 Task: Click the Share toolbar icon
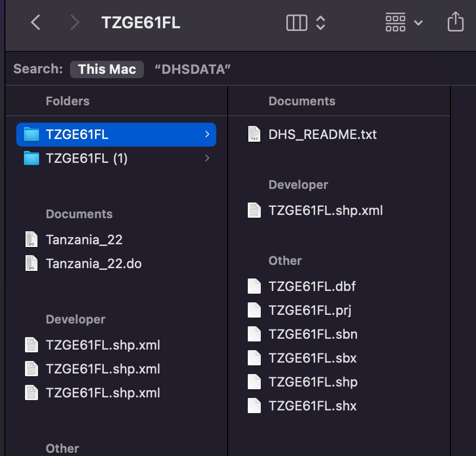click(455, 22)
